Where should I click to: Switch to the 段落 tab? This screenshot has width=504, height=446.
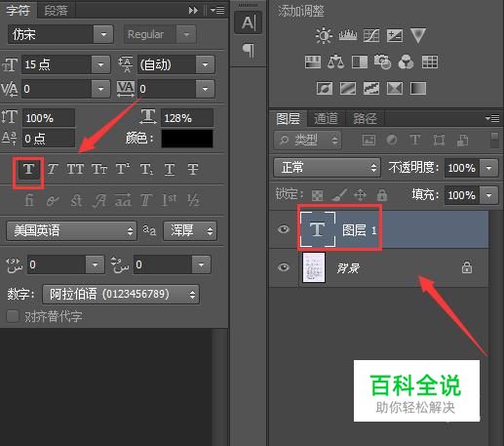pyautogui.click(x=56, y=11)
